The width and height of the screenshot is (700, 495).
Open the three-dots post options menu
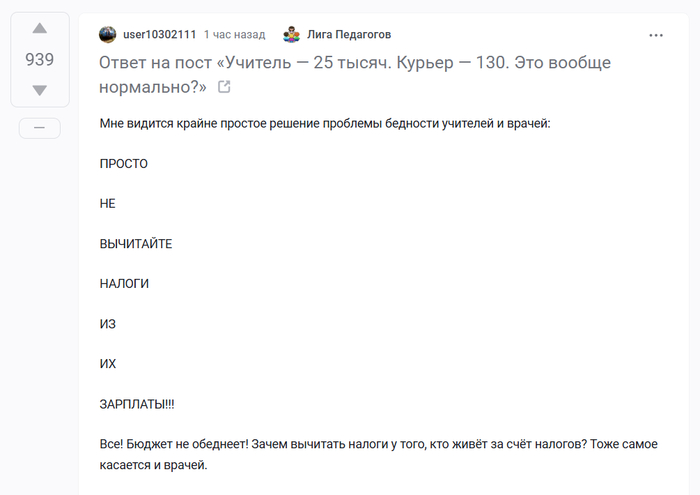pos(656,35)
